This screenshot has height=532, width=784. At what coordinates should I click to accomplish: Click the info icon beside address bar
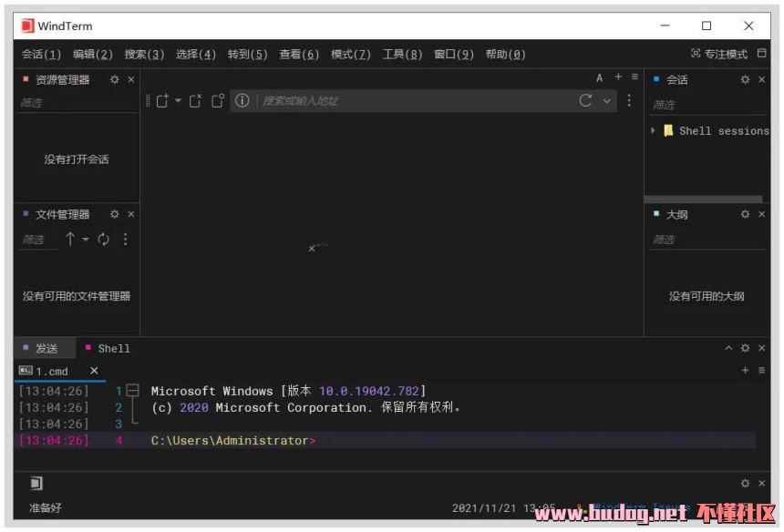pyautogui.click(x=242, y=100)
